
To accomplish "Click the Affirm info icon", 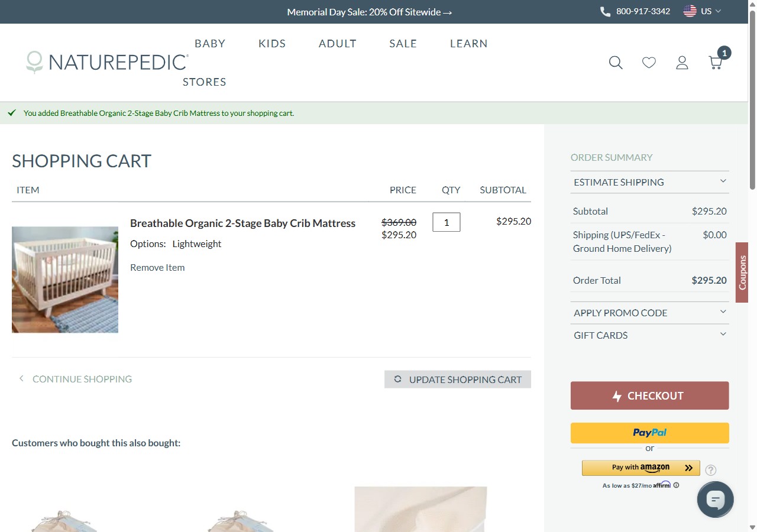I will 676,485.
